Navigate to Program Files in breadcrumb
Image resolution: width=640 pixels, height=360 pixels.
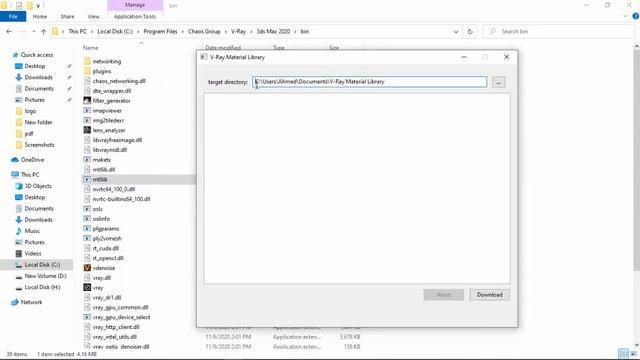point(160,31)
